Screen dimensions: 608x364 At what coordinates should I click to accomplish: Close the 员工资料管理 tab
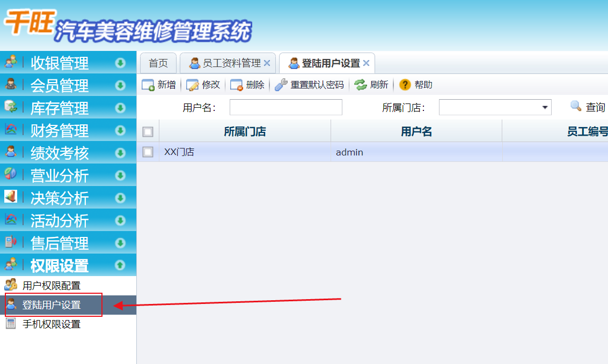(267, 63)
